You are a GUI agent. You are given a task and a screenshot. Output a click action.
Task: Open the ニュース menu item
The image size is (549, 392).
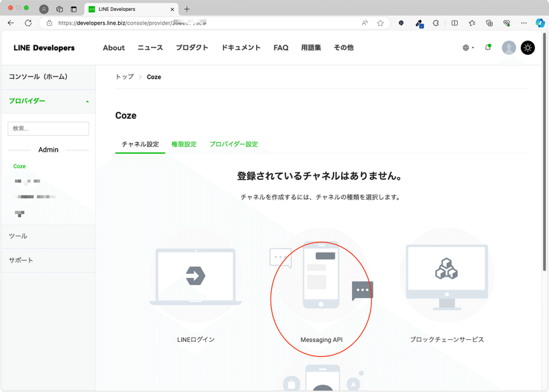point(150,47)
